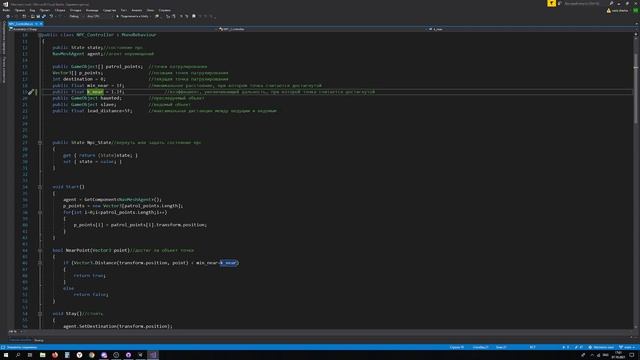Open the Windows notification center icon

click(632, 355)
